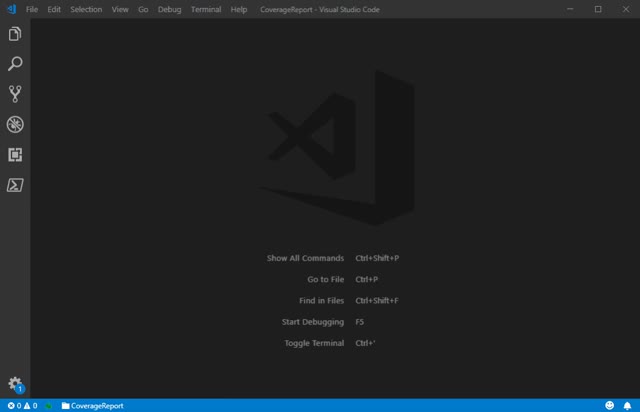This screenshot has height=412, width=640.
Task: Show errors and warnings in status bar
Action: click(22, 405)
